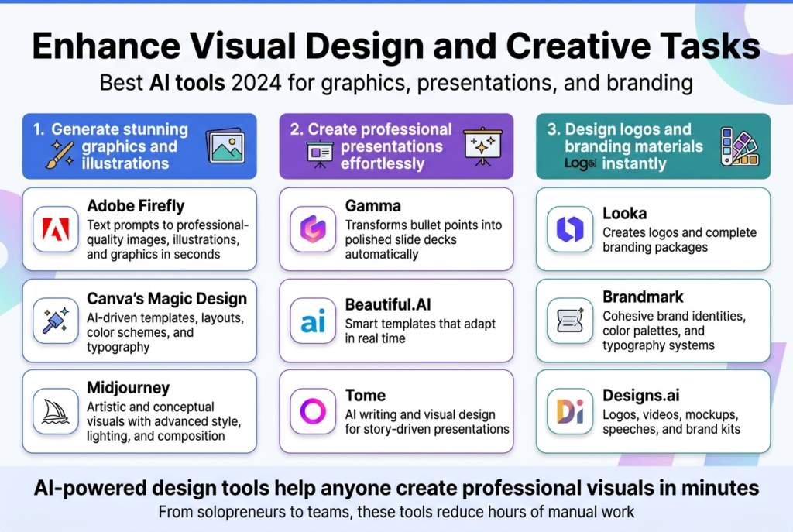Click 'Transforms bullet points into polished slide decks'

coord(424,240)
